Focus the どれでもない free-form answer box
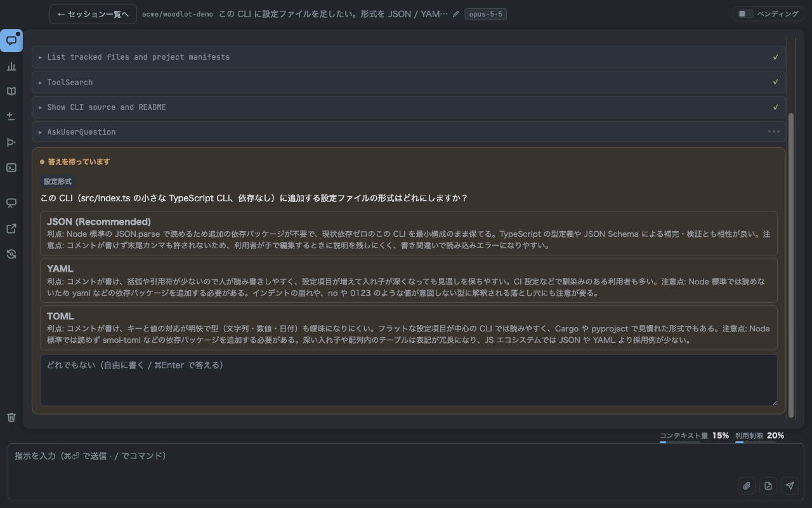Screen dimensions: 812x508 [x=409, y=380]
